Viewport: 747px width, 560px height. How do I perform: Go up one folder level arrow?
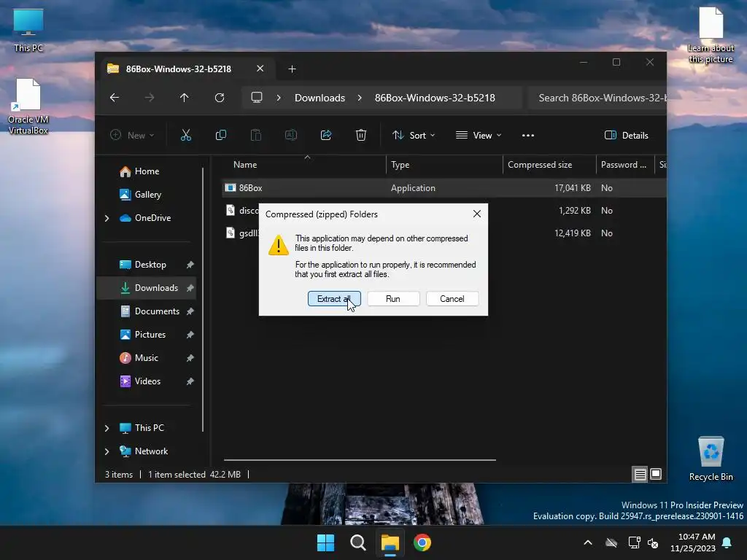click(185, 98)
